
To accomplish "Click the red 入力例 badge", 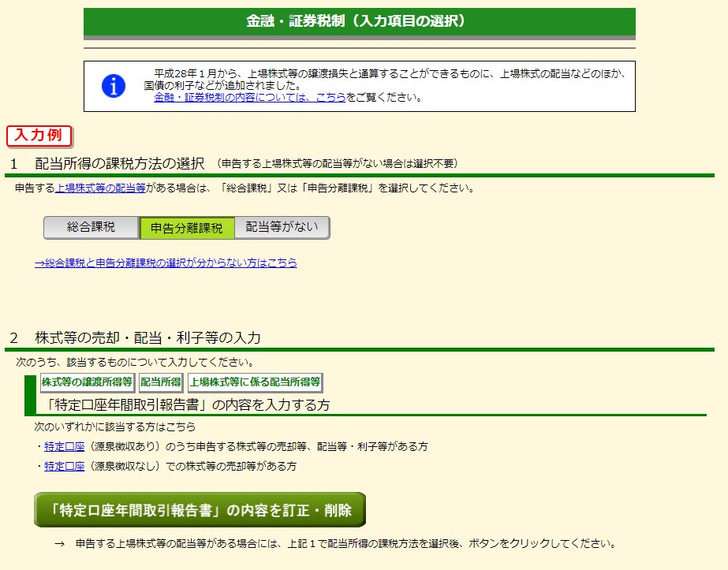I will [39, 136].
